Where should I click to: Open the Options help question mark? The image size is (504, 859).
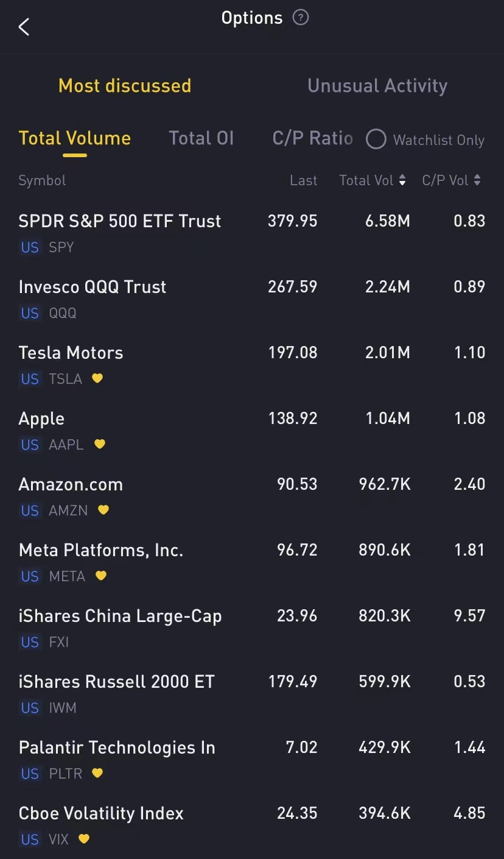tap(301, 18)
